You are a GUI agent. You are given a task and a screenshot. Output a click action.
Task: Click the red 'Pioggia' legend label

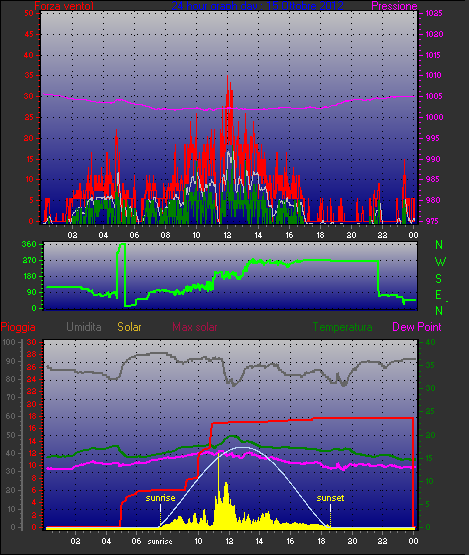18,327
